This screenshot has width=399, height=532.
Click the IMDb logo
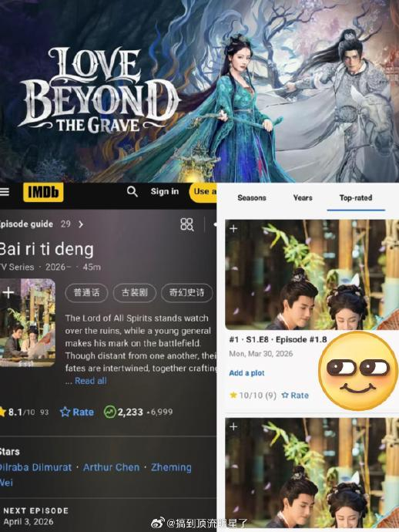[43, 193]
